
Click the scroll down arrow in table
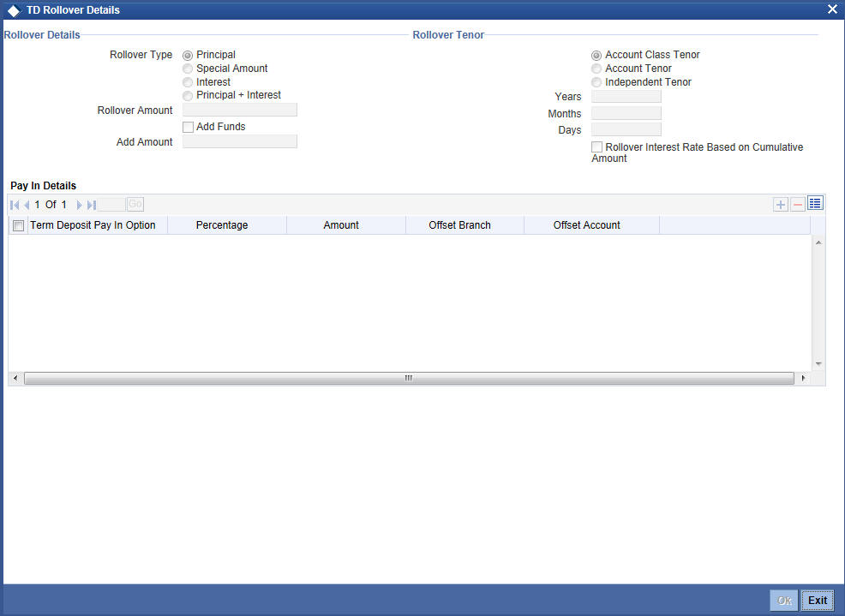click(x=818, y=364)
